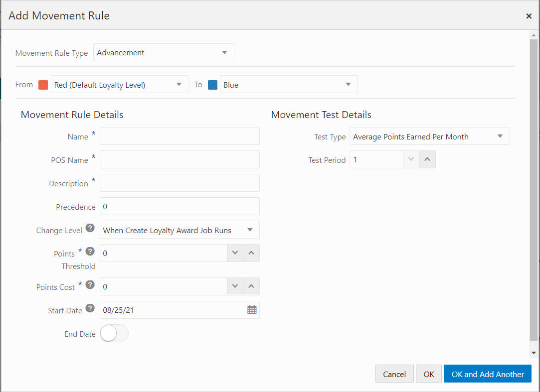The width and height of the screenshot is (540, 392).
Task: Focus the Name input field
Action: pos(180,136)
